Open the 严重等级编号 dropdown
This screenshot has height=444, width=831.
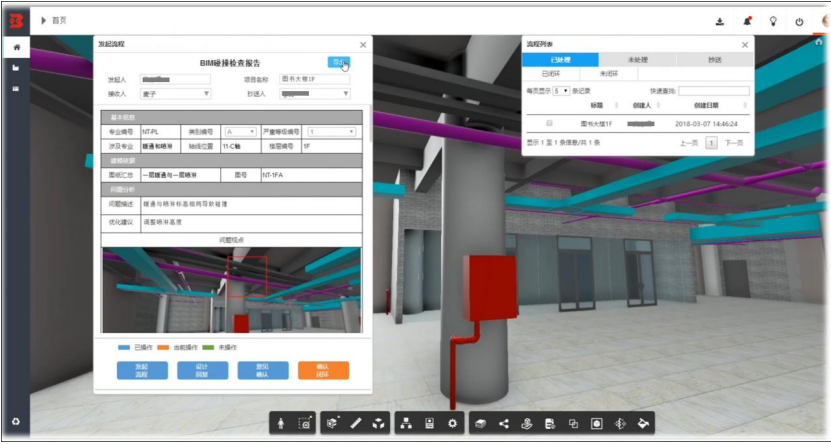click(x=332, y=131)
